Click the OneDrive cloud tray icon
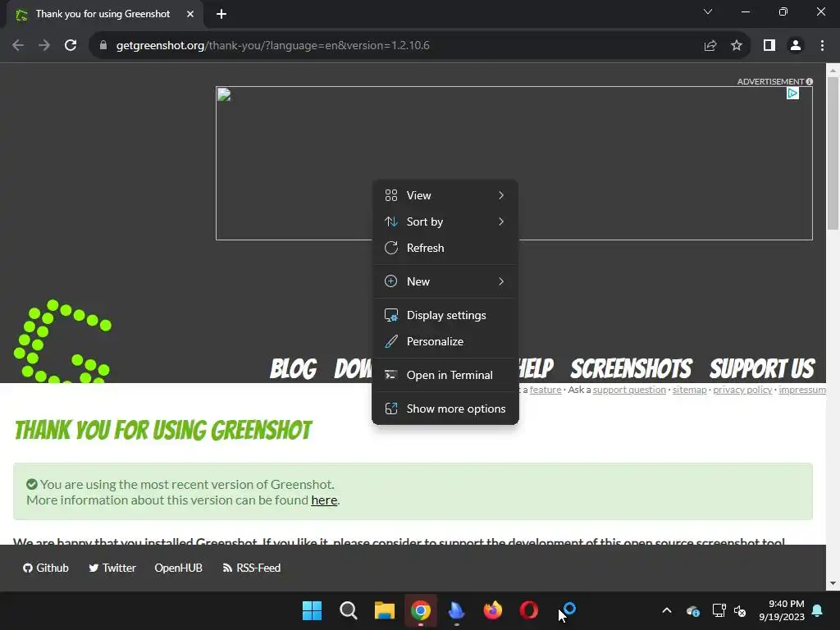The image size is (840, 630). [692, 610]
